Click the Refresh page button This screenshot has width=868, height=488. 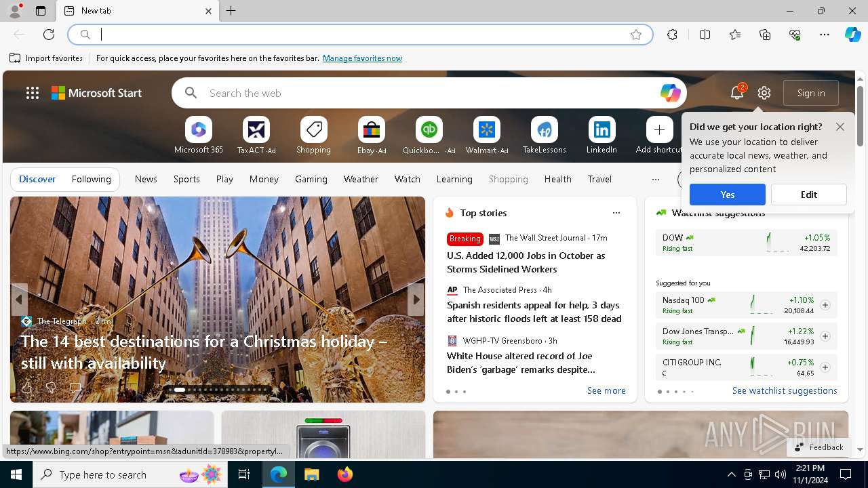(49, 35)
